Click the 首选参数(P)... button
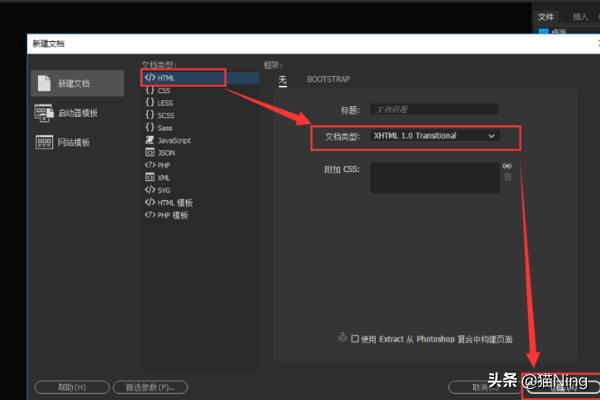This screenshot has width=600, height=400. (x=150, y=387)
